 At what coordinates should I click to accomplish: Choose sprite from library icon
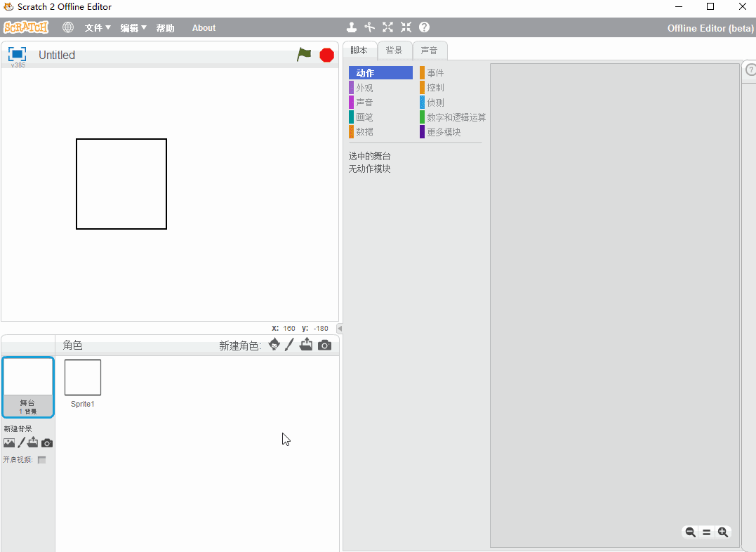click(x=274, y=345)
